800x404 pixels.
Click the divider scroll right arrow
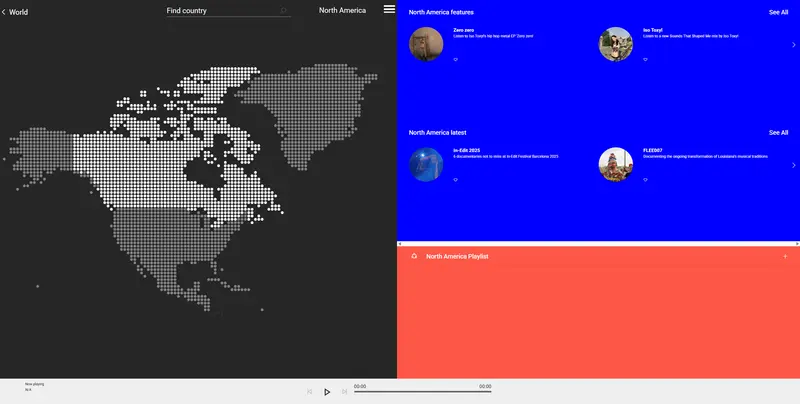click(797, 244)
